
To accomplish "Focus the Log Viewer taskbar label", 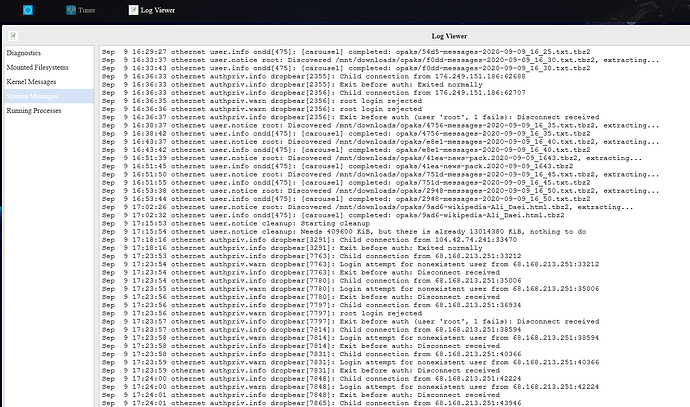I will [x=160, y=10].
